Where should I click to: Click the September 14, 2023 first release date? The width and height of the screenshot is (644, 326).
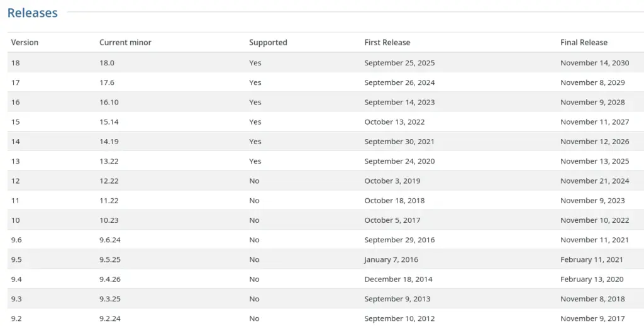(399, 102)
